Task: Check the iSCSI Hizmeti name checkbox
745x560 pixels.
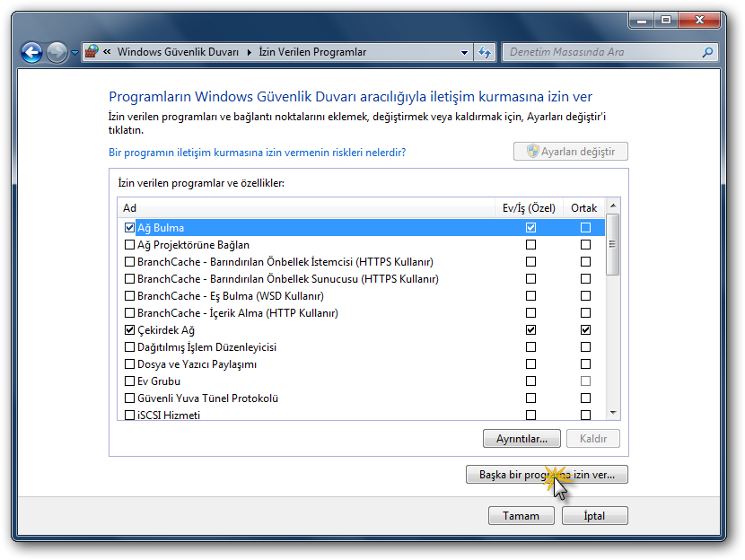Action: tap(129, 416)
